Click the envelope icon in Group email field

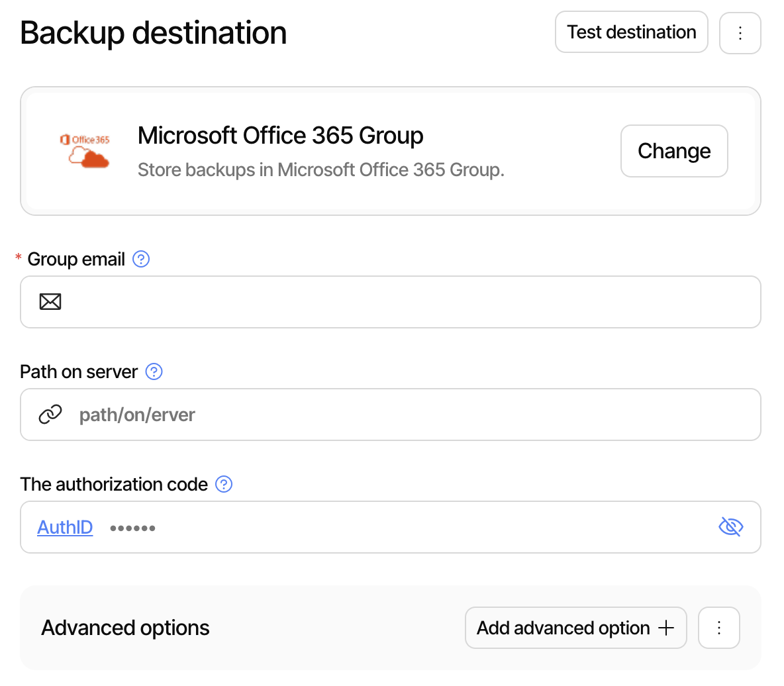pos(50,302)
